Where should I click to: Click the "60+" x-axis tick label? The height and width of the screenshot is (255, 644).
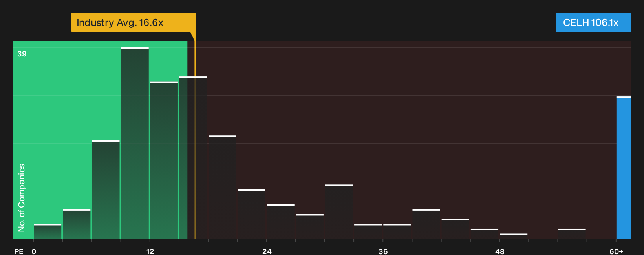click(617, 251)
